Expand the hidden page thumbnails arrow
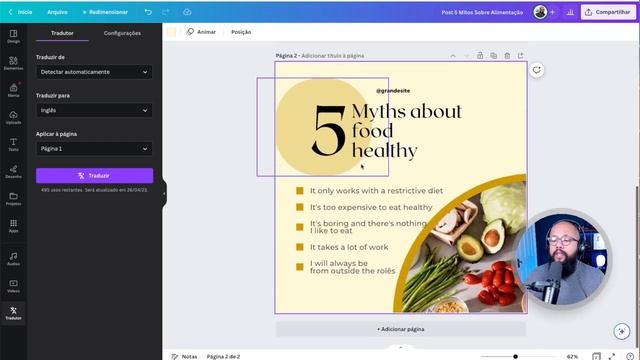The width and height of the screenshot is (640, 360). [401, 347]
